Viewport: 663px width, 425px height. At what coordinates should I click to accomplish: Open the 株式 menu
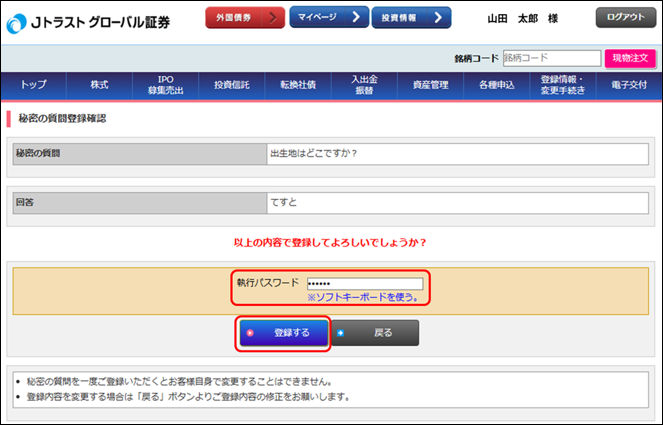[x=99, y=85]
